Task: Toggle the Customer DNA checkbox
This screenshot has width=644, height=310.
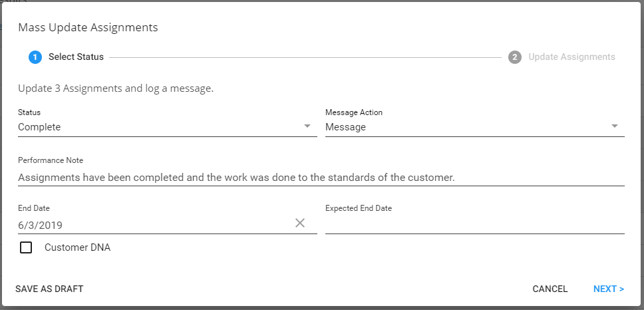Action: pyautogui.click(x=26, y=248)
